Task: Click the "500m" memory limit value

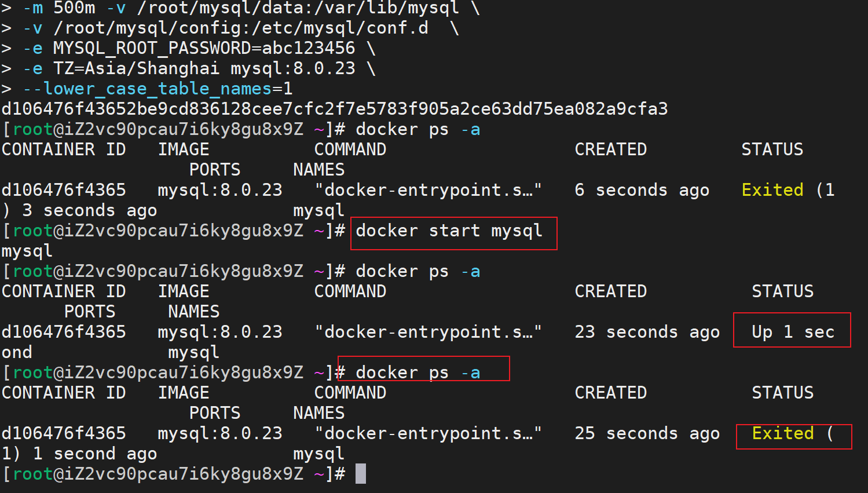Action: click(x=74, y=8)
